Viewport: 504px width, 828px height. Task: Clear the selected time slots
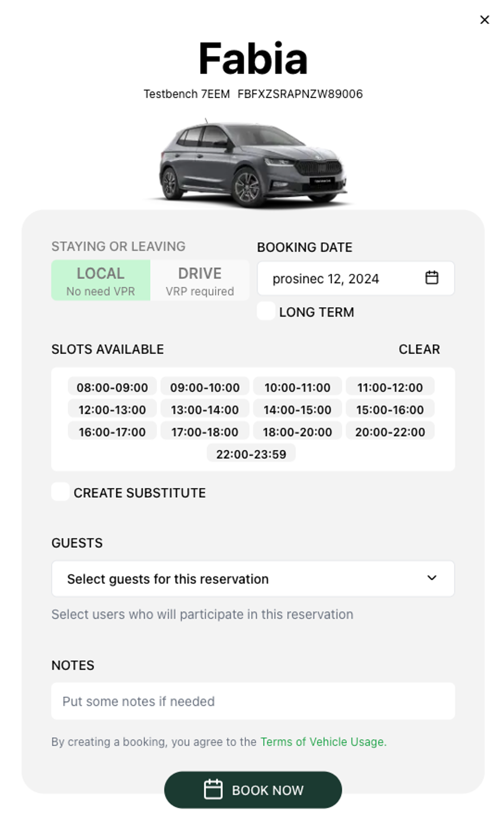tap(419, 349)
